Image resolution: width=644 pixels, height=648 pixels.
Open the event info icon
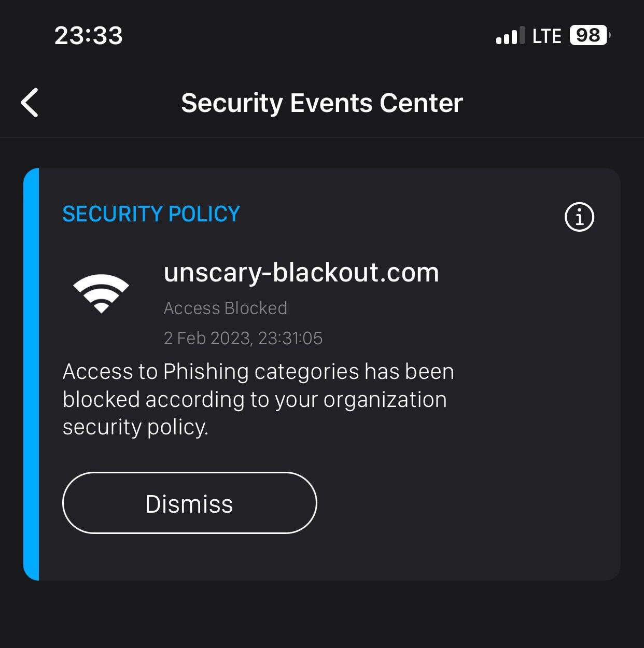pos(579,217)
